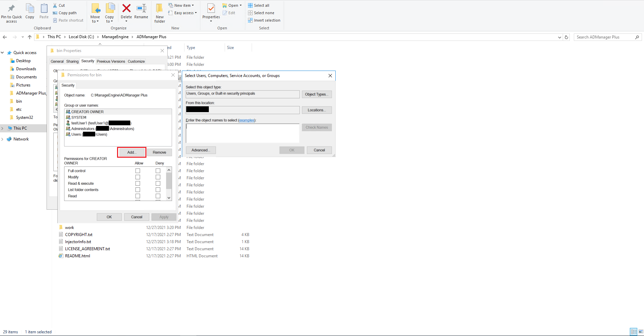Click Select none in the ribbon
The image size is (644, 336).
point(261,13)
